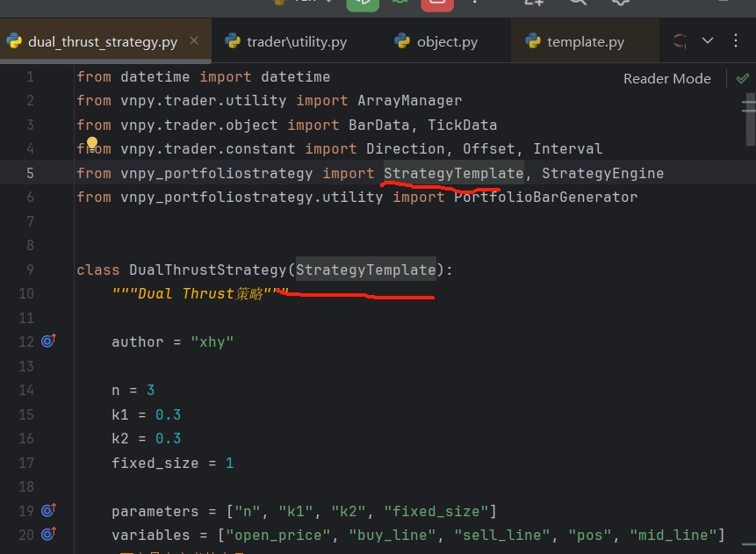Click "mid_line" string on line 20
Screen dimensions: 756x554
(673, 536)
